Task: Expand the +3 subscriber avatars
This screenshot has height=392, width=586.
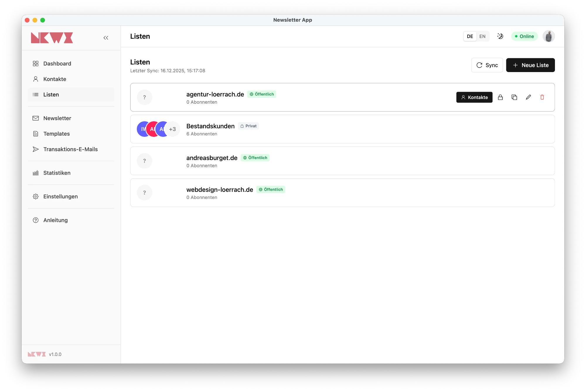Action: [x=173, y=129]
